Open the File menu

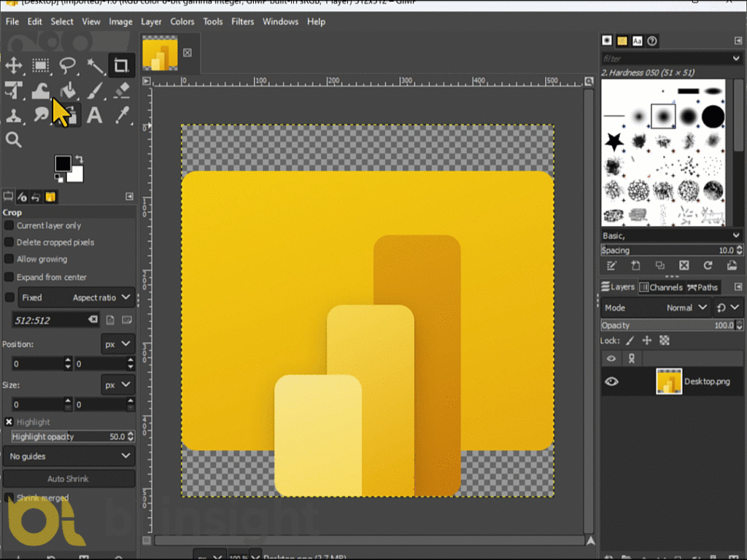tap(12, 21)
